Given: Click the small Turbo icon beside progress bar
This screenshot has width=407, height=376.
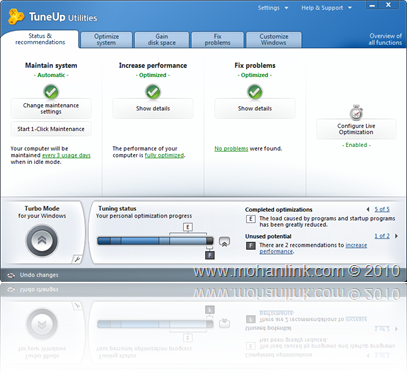Looking at the screenshot, I should 224,242.
